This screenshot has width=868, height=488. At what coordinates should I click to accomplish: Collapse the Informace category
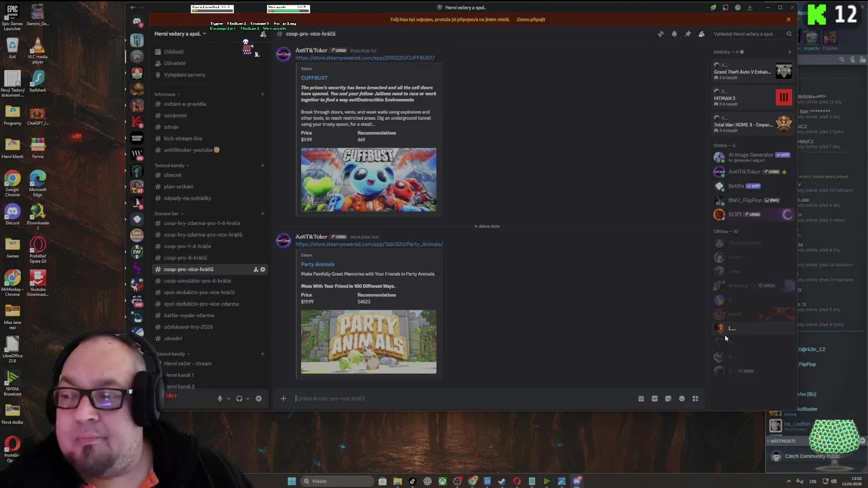pos(167,94)
